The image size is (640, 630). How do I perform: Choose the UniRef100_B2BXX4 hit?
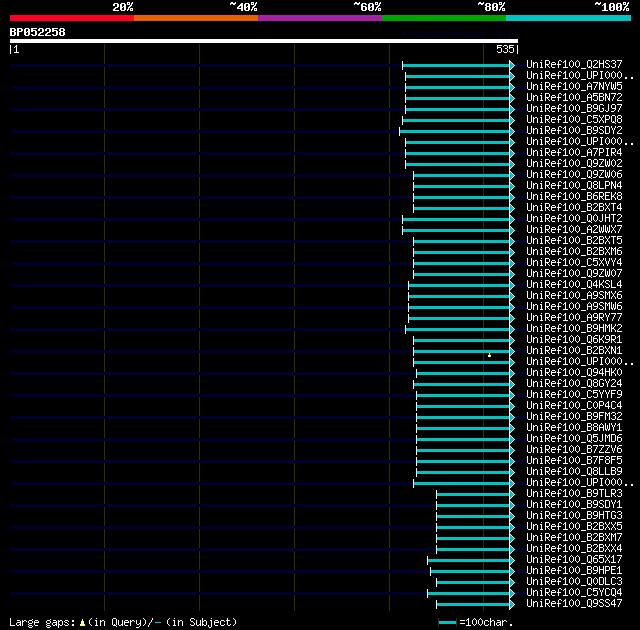pos(574,549)
